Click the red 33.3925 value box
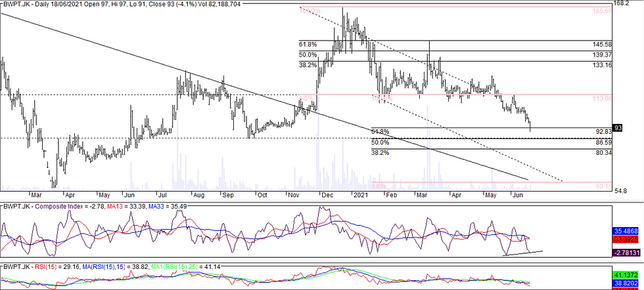644x290 pixels. tap(627, 239)
